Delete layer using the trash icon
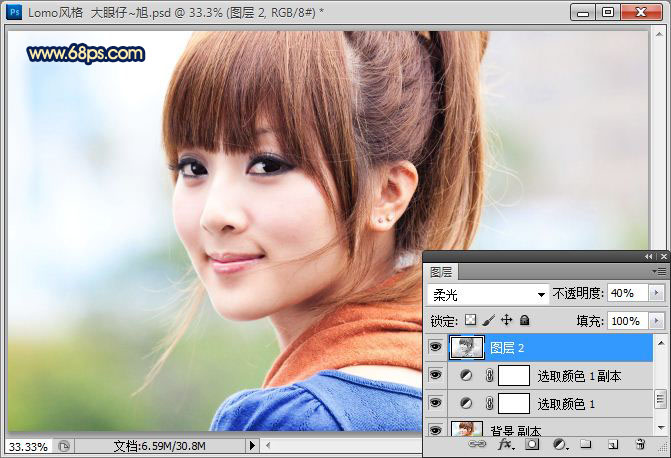 point(640,444)
